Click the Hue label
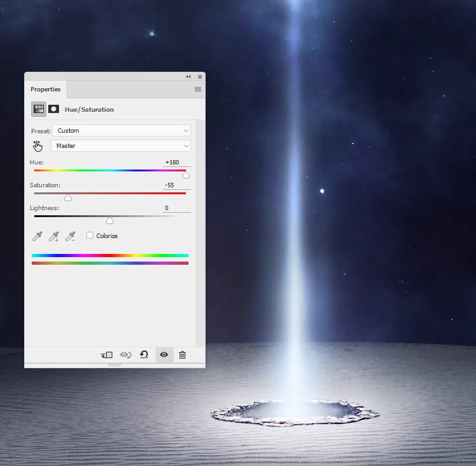 point(37,163)
